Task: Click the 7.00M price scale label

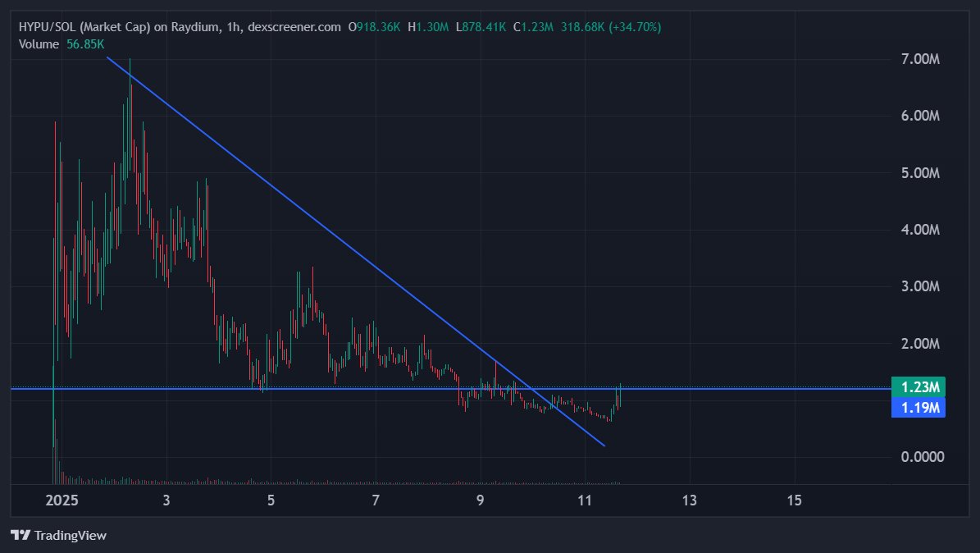Action: pyautogui.click(x=919, y=59)
